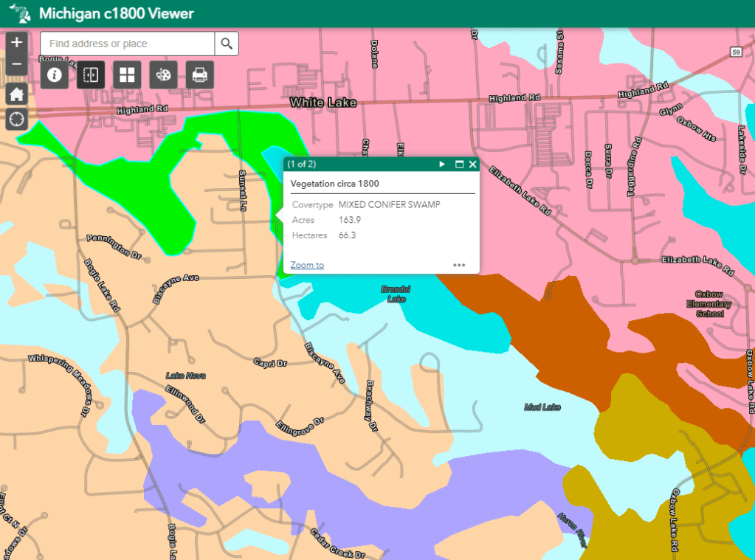Viewport: 755px width, 560px height.
Task: Click the Mud Lake label
Action: 542,407
